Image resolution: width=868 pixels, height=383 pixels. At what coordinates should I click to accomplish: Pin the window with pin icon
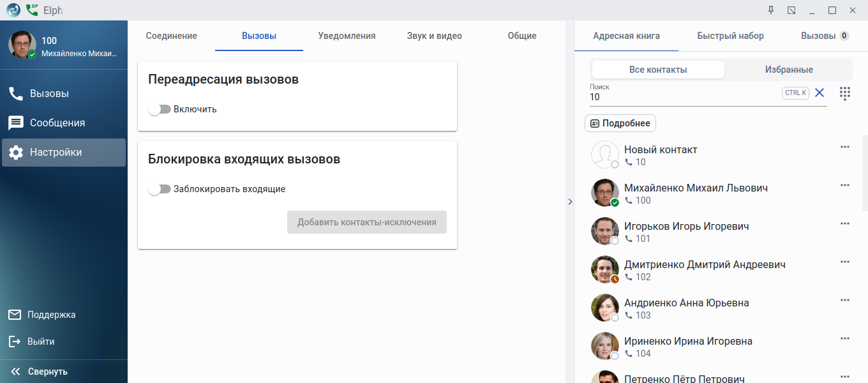[771, 10]
